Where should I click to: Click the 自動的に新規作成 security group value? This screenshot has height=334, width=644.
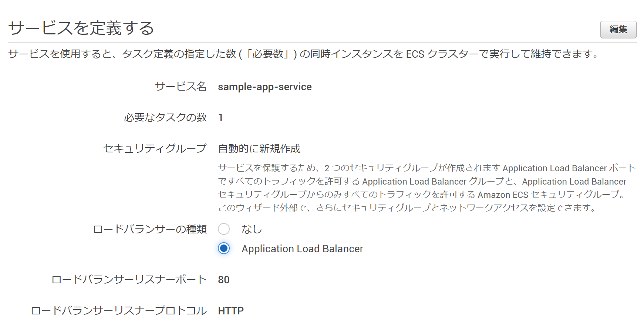click(x=259, y=149)
